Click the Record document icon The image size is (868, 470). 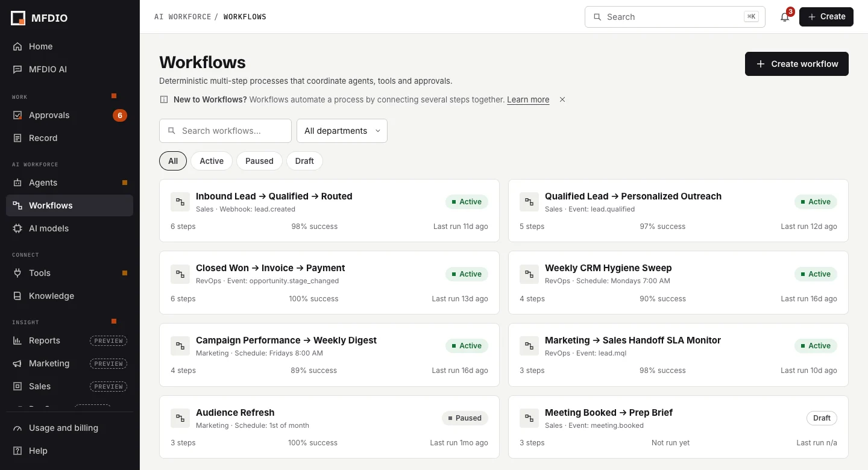point(17,138)
